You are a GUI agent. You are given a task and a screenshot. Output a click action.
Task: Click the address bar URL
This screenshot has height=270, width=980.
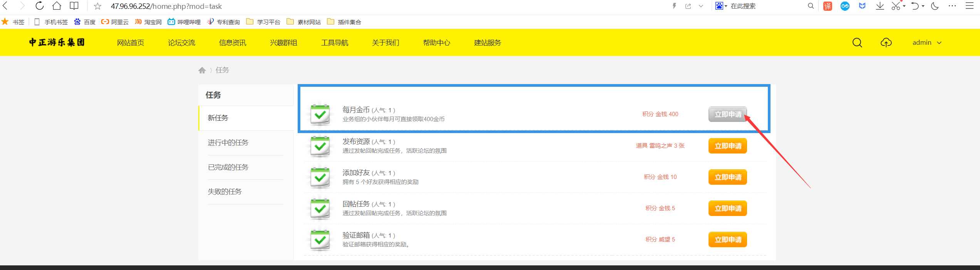(166, 6)
